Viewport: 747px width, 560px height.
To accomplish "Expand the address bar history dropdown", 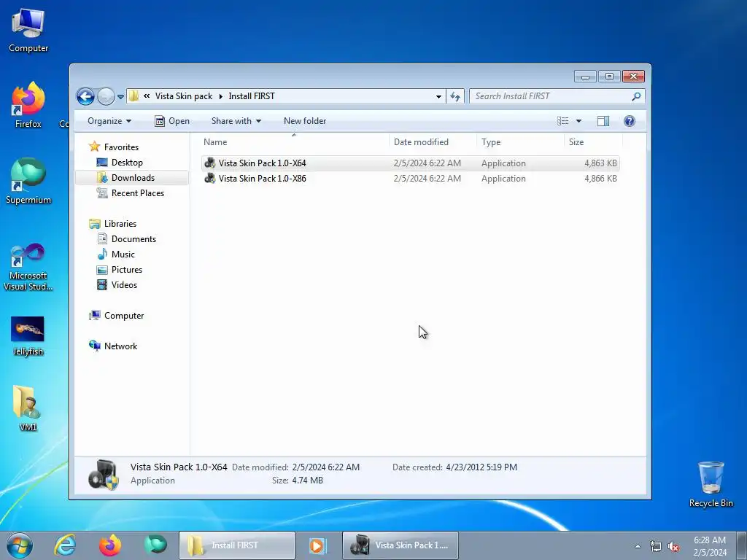I will click(438, 97).
